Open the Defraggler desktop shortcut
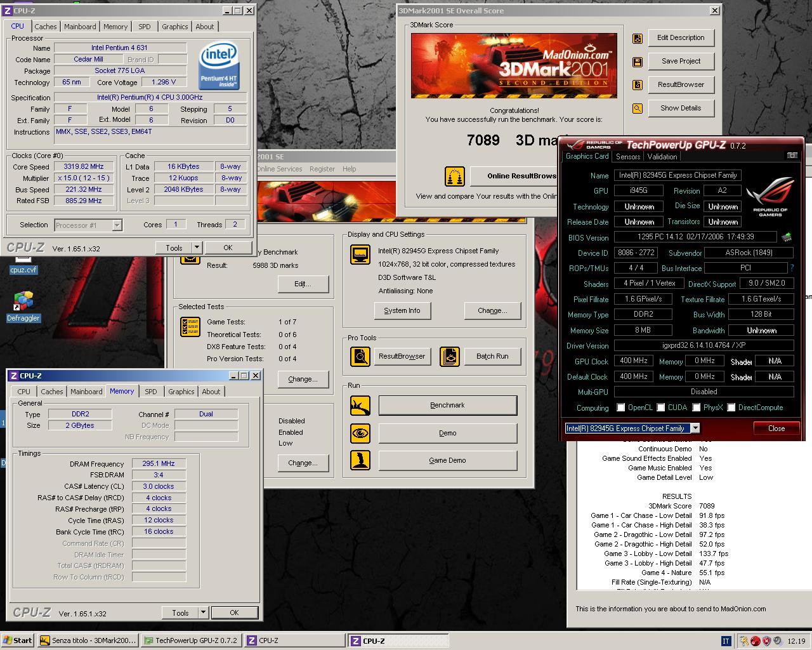This screenshot has height=650, width=812. point(23,307)
